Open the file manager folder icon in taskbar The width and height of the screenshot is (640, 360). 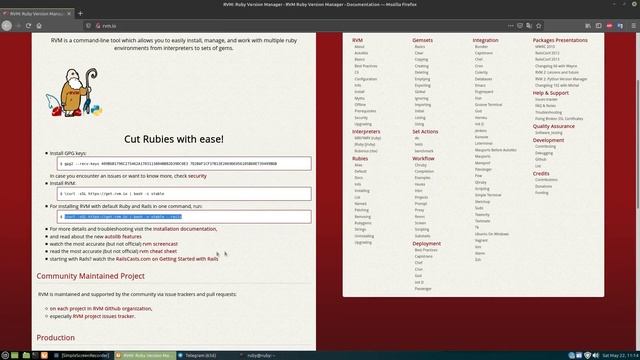pos(26,356)
